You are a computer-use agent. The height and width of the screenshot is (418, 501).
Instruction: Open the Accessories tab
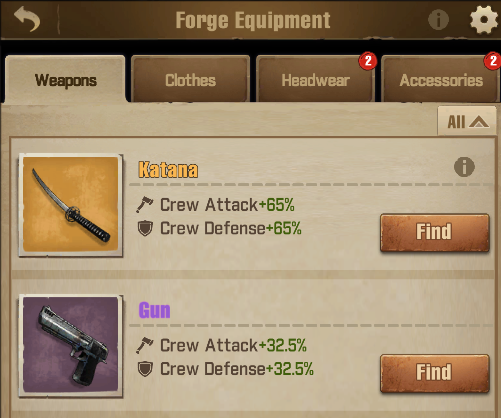pyautogui.click(x=441, y=80)
